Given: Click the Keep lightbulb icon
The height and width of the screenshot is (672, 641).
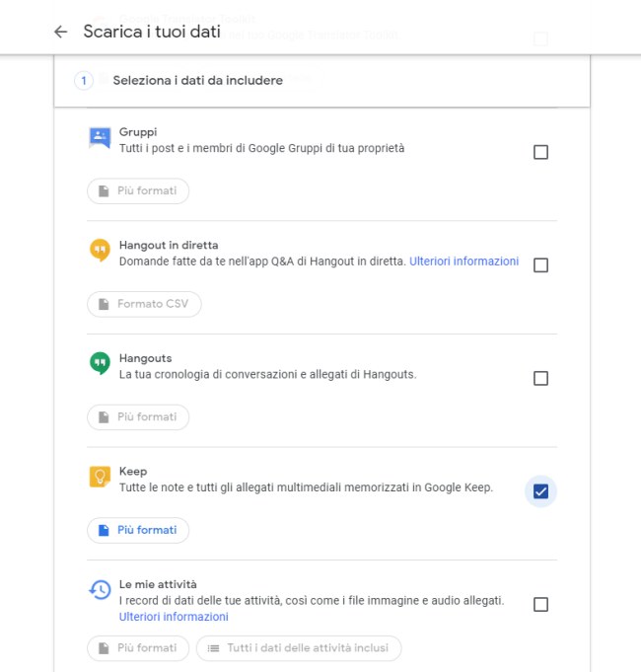Looking at the screenshot, I should pyautogui.click(x=100, y=477).
